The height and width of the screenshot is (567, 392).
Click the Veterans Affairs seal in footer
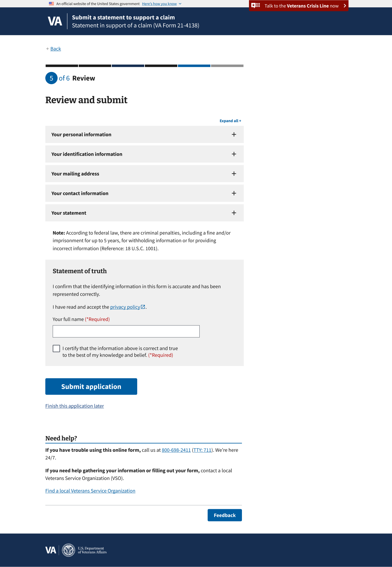click(x=68, y=550)
